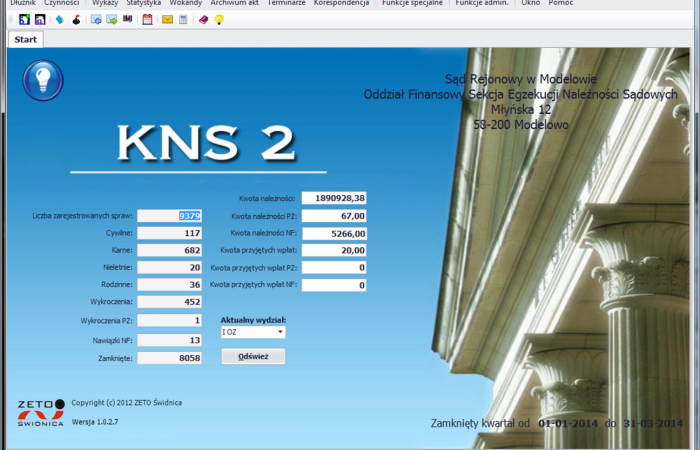
Task: Click the closed quarter end date 31-03-2014
Action: 653,423
